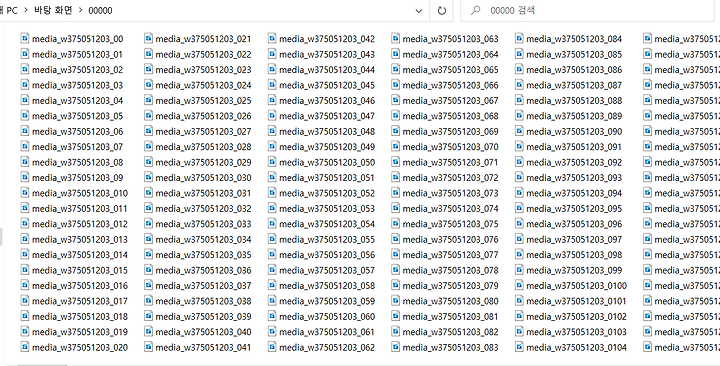Select file icon of media_w375051203_047

[x=272, y=116]
